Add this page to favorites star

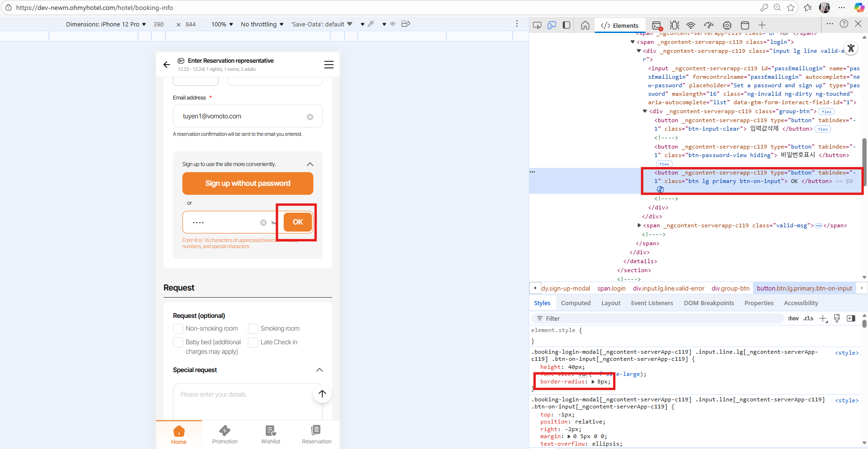pyautogui.click(x=791, y=8)
